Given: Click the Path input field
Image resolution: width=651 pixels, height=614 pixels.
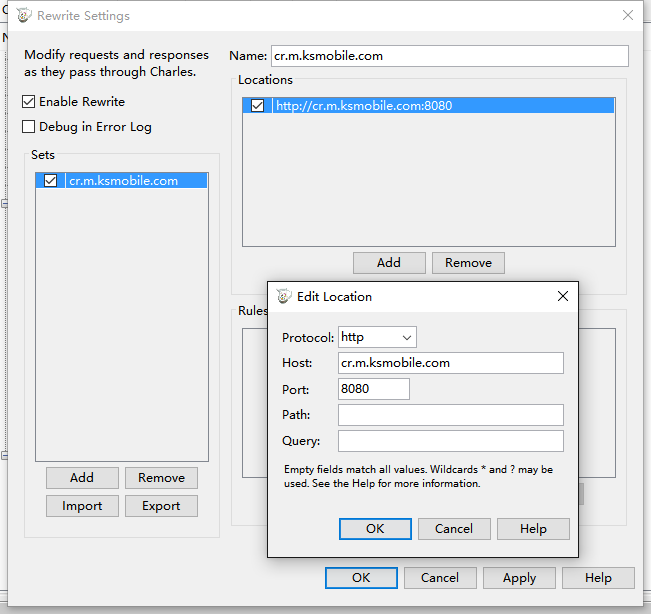Looking at the screenshot, I should coord(450,415).
